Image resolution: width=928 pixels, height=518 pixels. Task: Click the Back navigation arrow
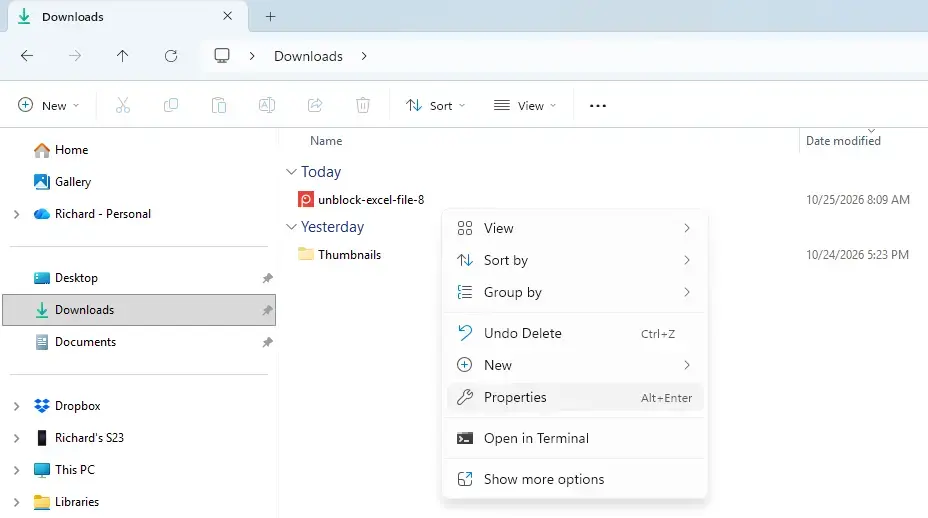coord(27,56)
